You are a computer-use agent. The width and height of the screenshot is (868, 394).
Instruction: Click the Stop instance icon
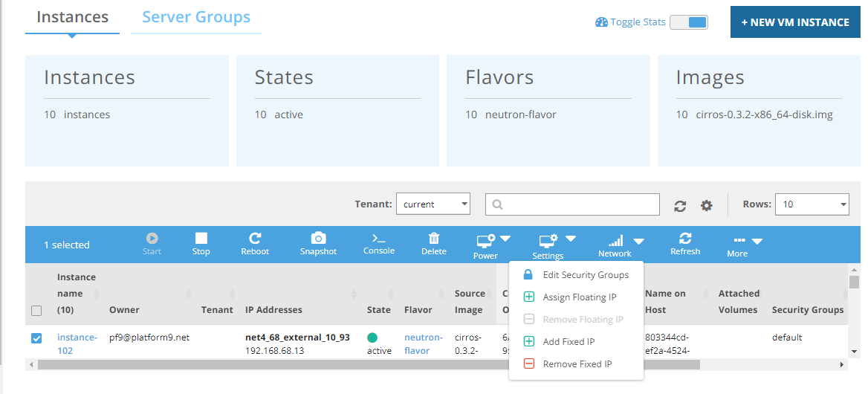(x=201, y=239)
